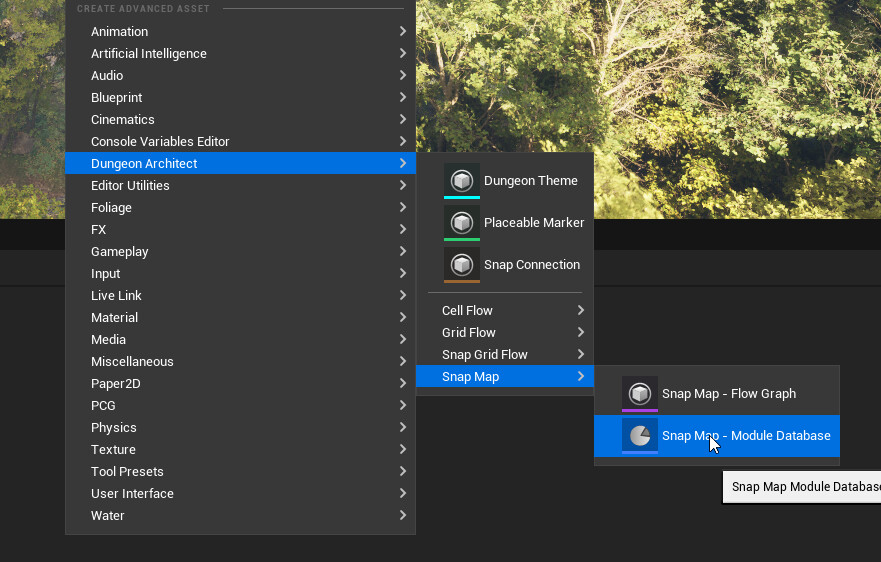Click the chevron beside Dungeon Architect
Image resolution: width=881 pixels, height=562 pixels.
tap(403, 163)
